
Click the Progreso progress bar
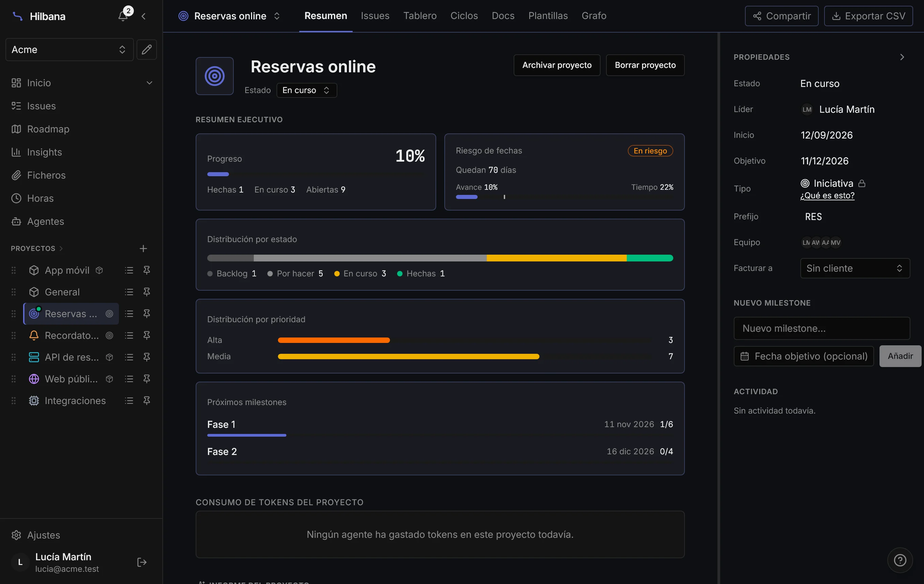click(x=316, y=174)
